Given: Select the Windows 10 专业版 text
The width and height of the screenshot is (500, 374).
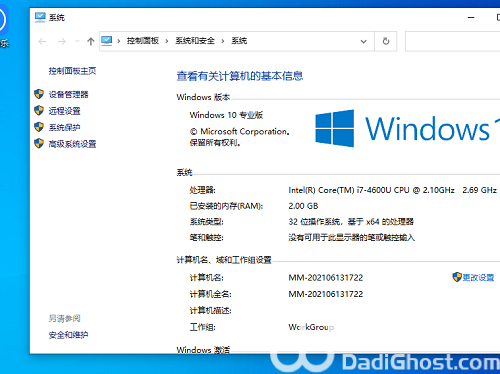Looking at the screenshot, I should point(226,115).
